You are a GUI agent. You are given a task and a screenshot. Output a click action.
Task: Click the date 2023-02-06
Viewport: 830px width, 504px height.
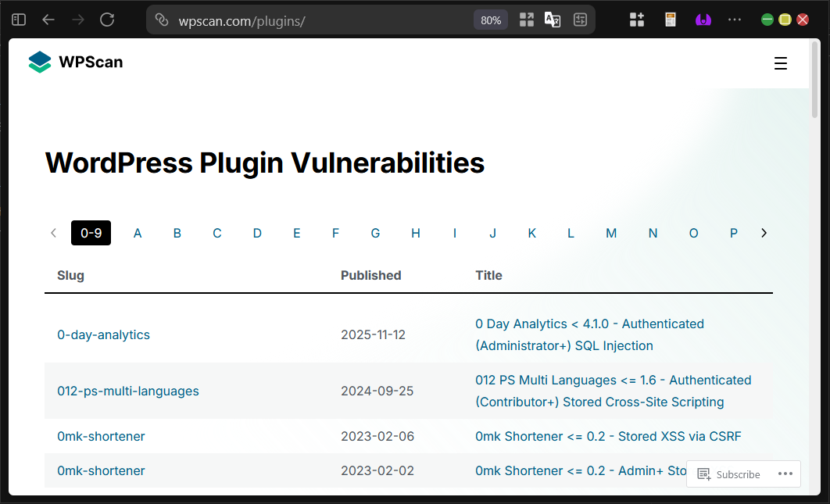click(377, 436)
